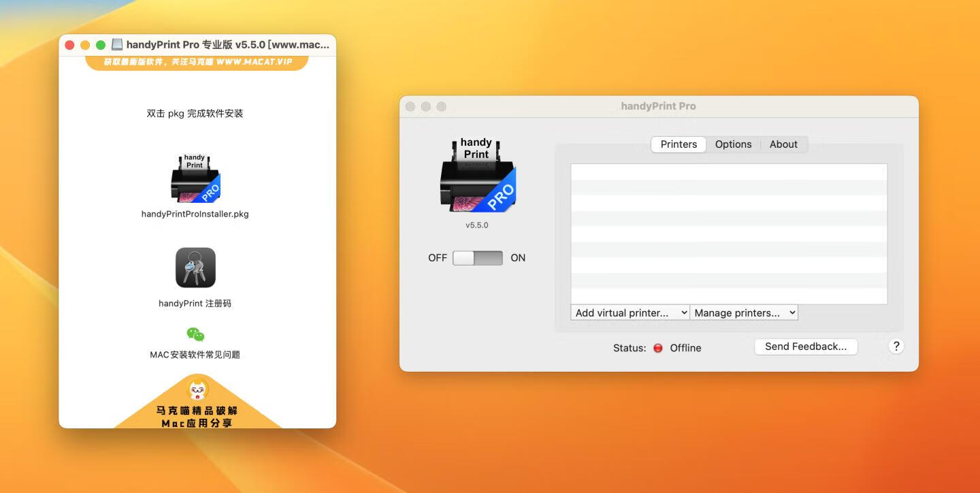Minimize the installer disk image window
This screenshot has height=493, width=980.
pos(85,45)
